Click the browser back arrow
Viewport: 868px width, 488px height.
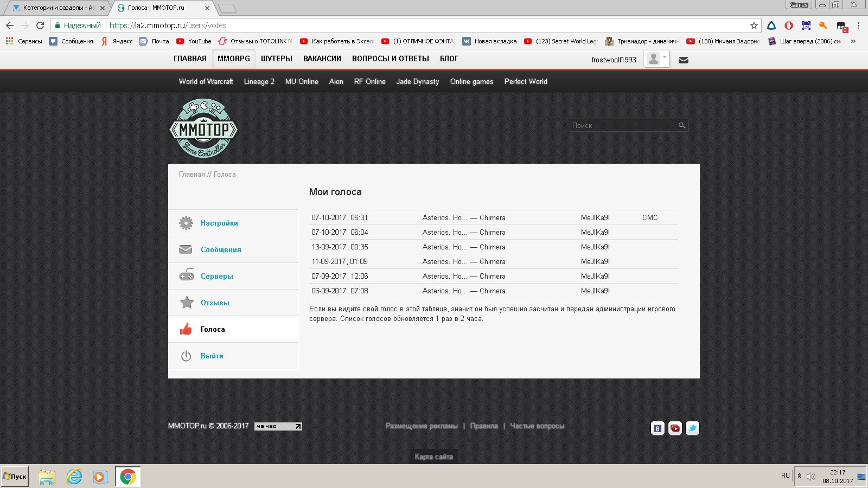tap(10, 25)
